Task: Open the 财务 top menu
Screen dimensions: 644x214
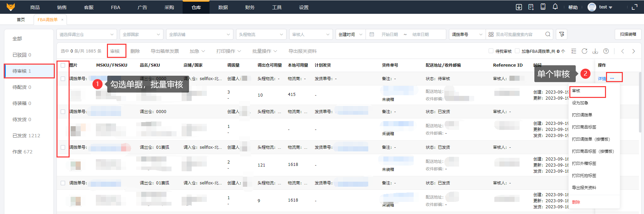Action: coord(250,7)
